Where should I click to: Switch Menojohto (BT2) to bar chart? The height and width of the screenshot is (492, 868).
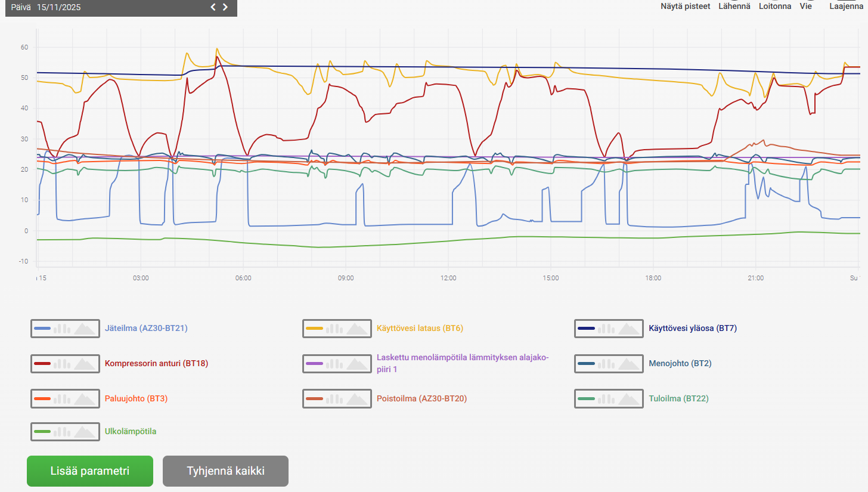(606, 363)
